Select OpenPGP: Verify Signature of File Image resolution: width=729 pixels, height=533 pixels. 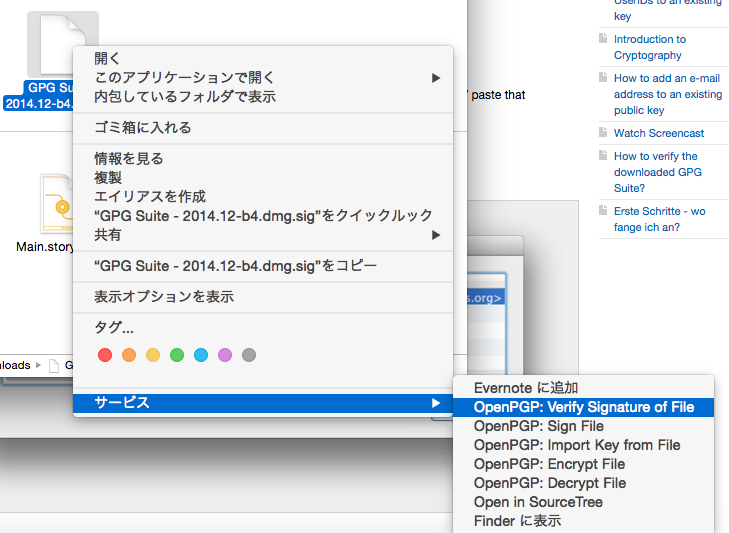click(x=583, y=407)
